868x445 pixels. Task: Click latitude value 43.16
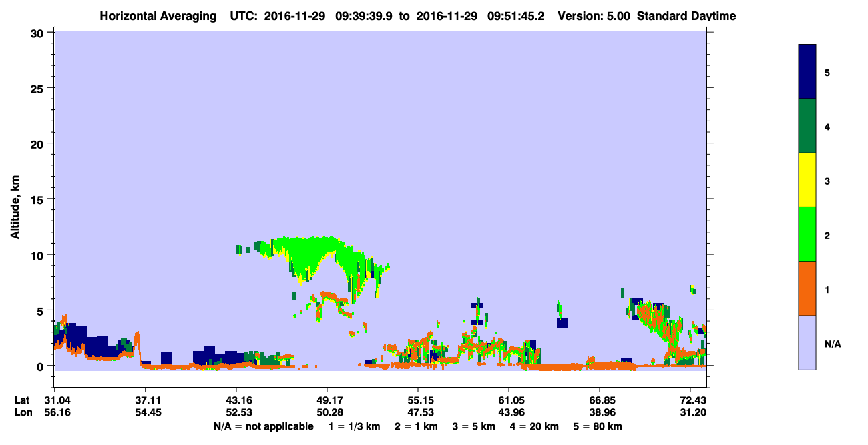tap(236, 400)
